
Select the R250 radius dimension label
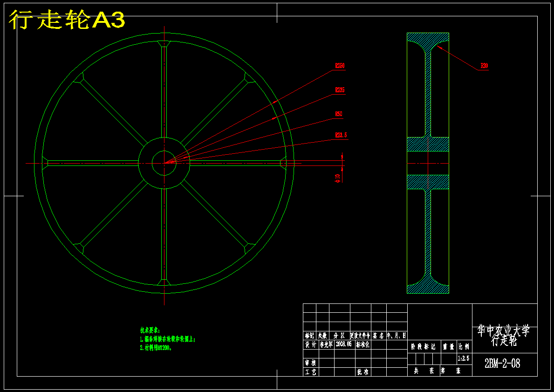[x=340, y=66]
